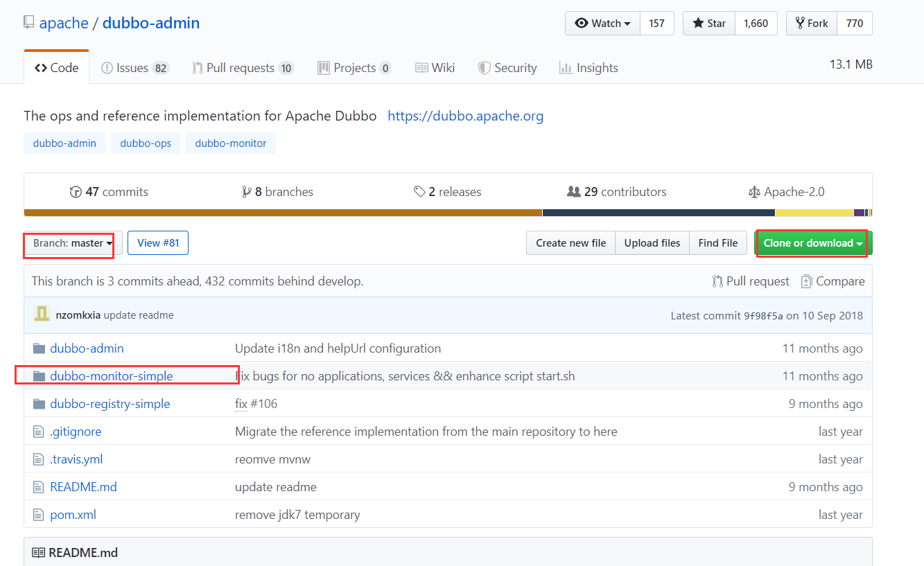Open the dubbo-registry-simple folder link
The height and width of the screenshot is (566, 924).
click(x=110, y=404)
